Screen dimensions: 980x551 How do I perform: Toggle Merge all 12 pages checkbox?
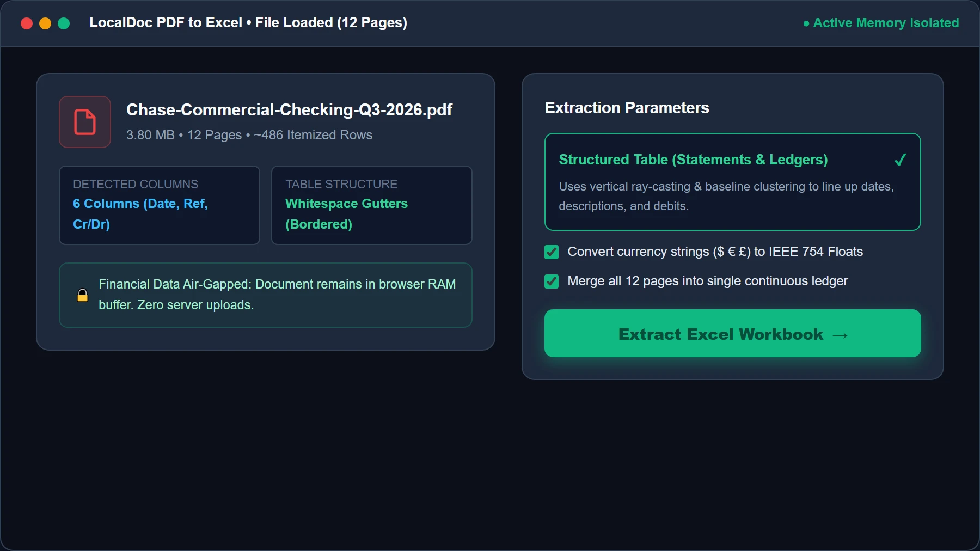click(x=552, y=281)
